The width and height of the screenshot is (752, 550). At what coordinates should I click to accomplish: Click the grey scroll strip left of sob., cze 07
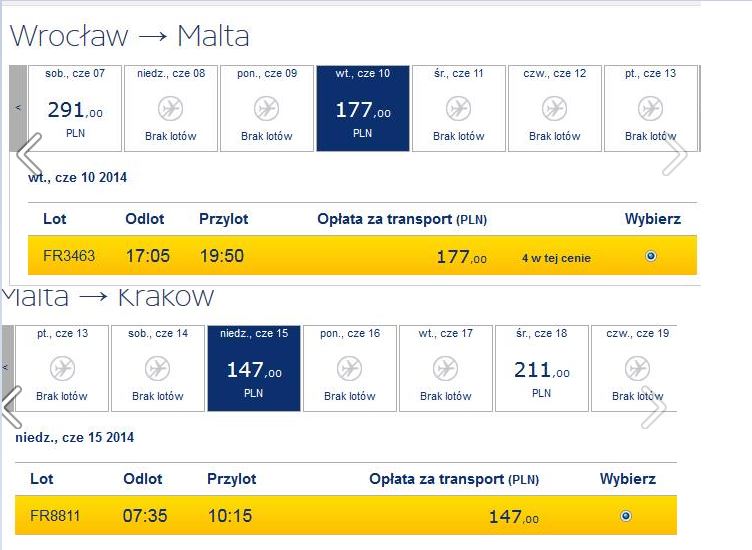[x=18, y=108]
